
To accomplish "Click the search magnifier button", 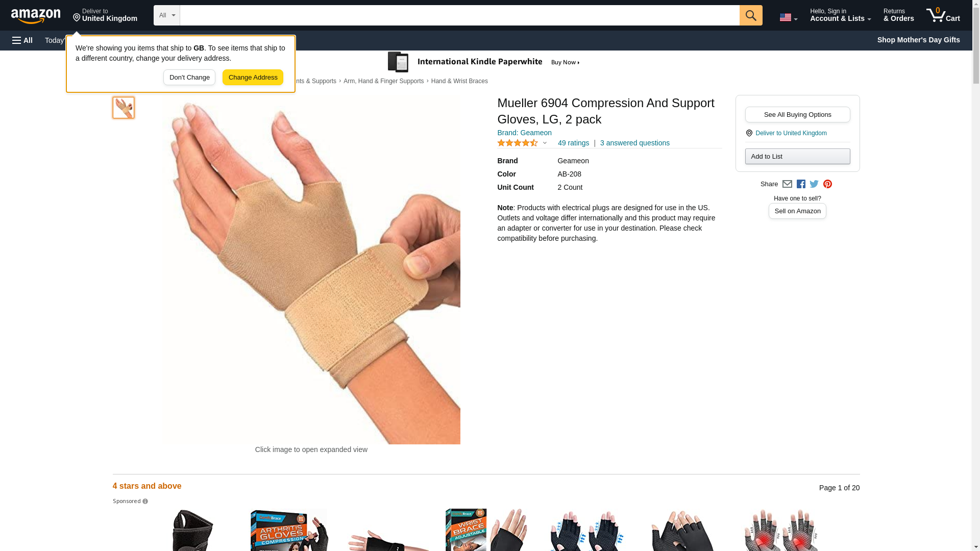I will (751, 15).
